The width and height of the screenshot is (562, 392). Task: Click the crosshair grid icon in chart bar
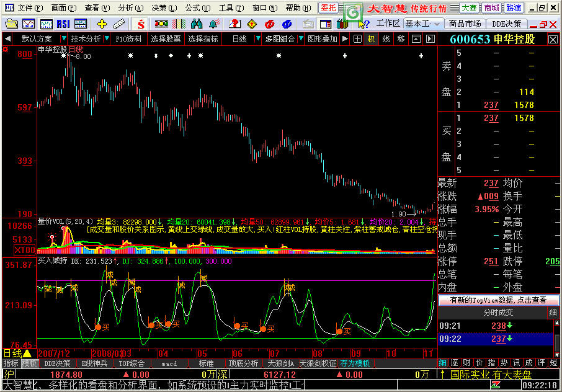[x=357, y=38]
